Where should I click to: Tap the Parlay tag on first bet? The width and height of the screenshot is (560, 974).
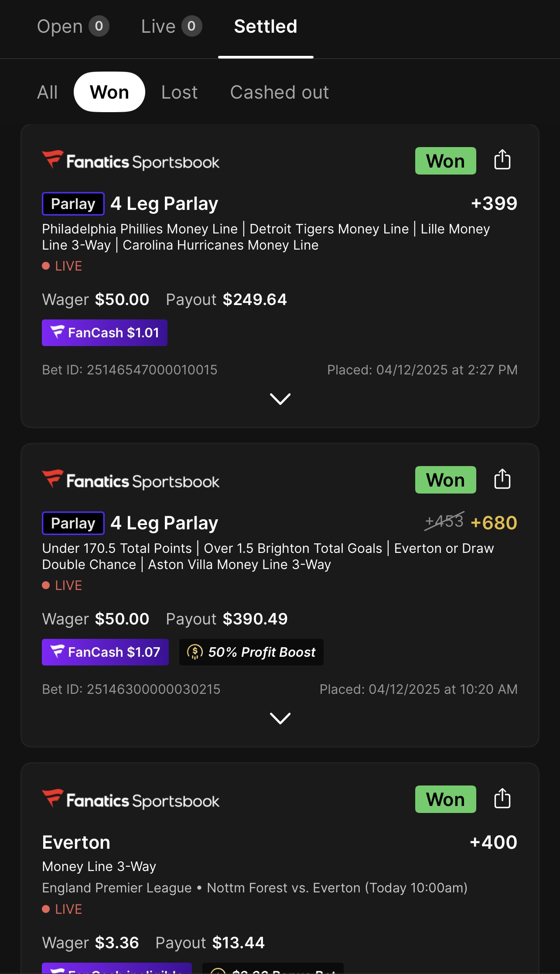[x=73, y=204]
